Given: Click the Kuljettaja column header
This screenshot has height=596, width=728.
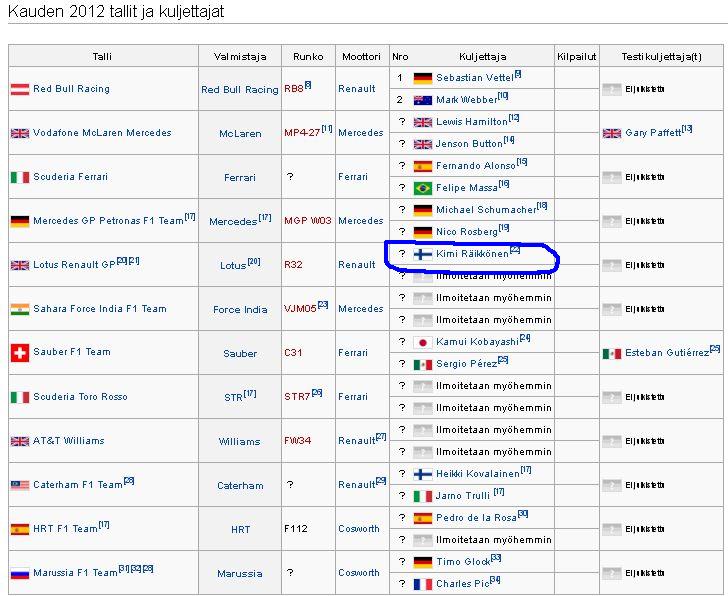Looking at the screenshot, I should 482,57.
